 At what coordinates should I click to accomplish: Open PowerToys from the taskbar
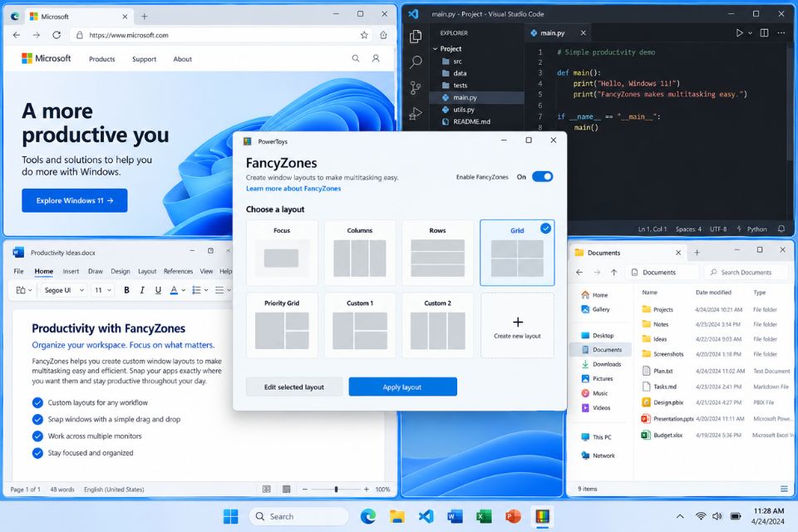click(x=543, y=516)
